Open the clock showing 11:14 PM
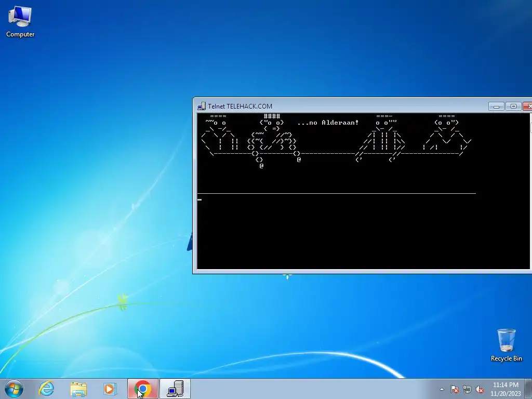 pyautogui.click(x=506, y=389)
